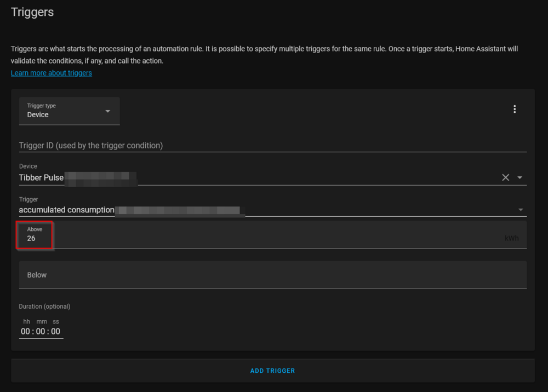The image size is (548, 392).
Task: Expand the Device field dropdown arrow
Action: point(520,177)
